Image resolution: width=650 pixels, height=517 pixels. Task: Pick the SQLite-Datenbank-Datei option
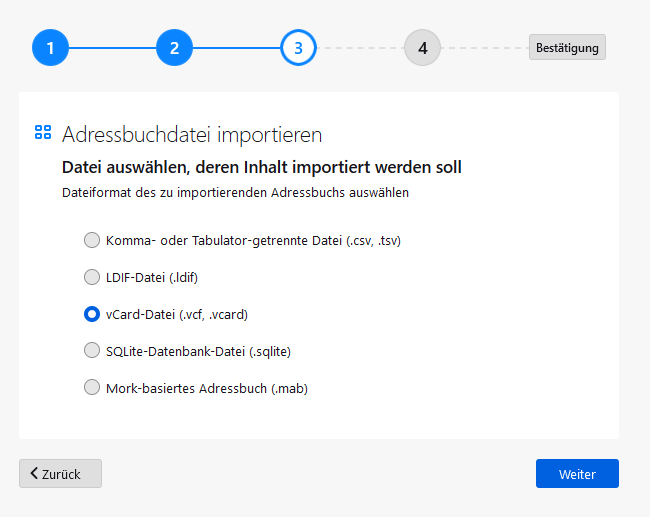92,351
